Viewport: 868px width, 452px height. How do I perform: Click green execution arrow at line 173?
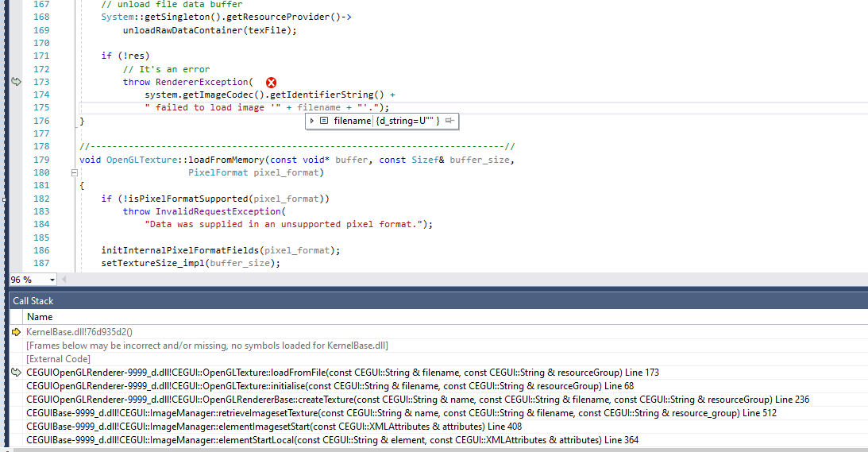click(17, 82)
